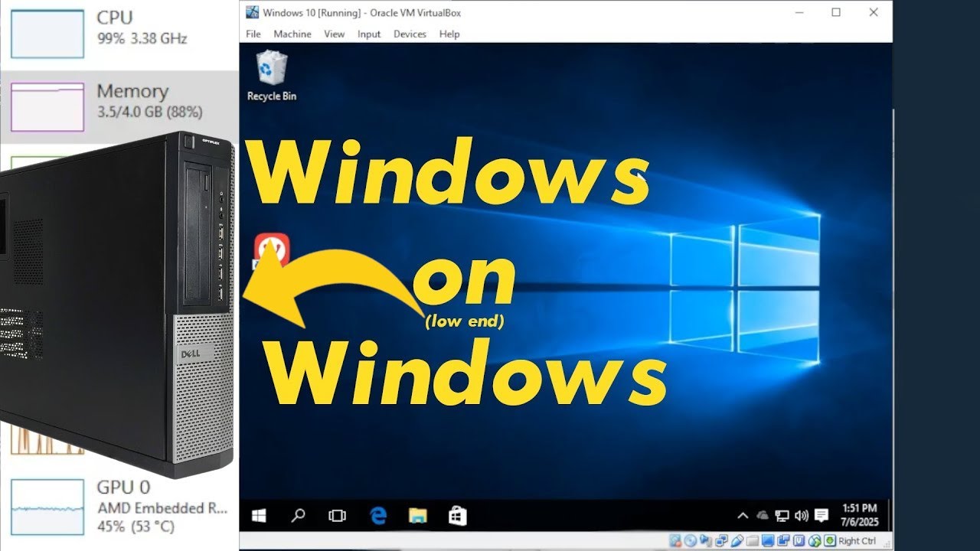Viewport: 980px width, 551px height.
Task: Expand the hidden tray icons chevron
Action: point(742,516)
